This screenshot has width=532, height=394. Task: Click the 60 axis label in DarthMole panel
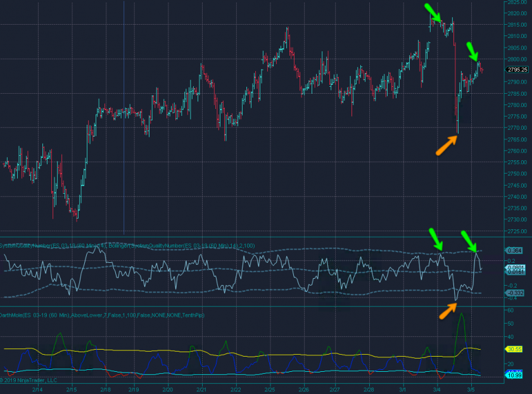coord(510,310)
